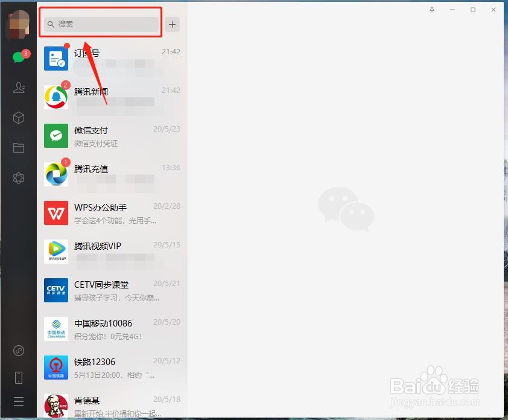
Task: Click the 学会这4个功能 message preview
Action: click(115, 221)
